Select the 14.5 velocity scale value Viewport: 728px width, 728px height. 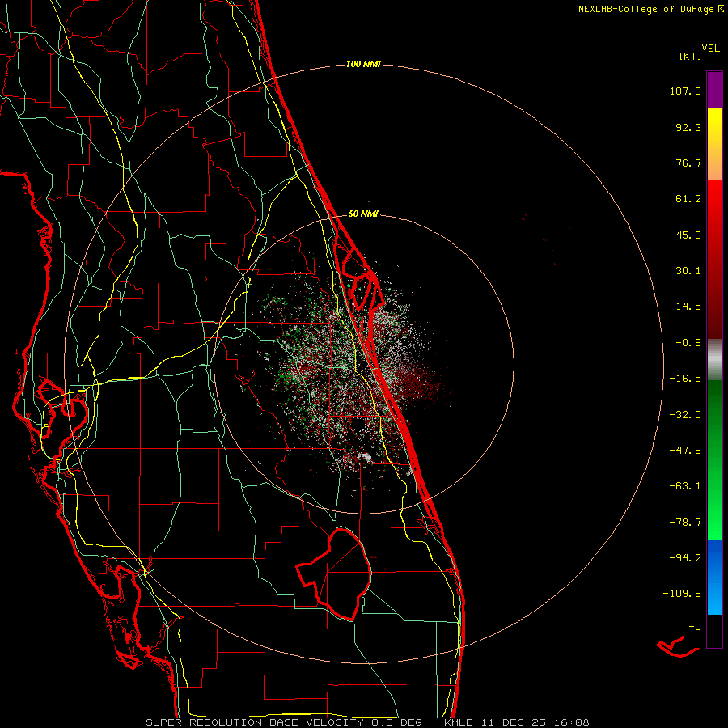point(688,307)
